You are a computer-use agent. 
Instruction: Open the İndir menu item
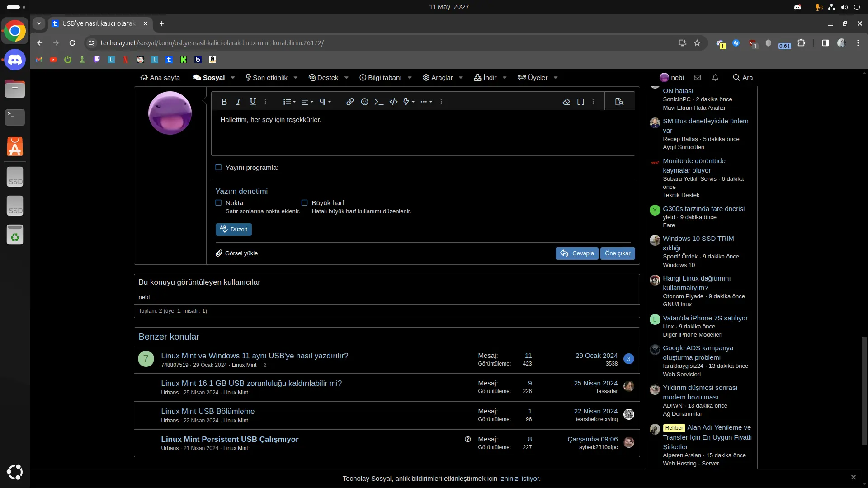485,78
